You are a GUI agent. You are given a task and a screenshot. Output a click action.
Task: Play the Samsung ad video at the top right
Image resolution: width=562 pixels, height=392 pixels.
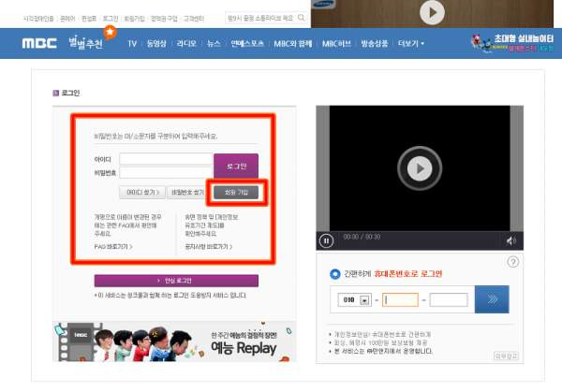(432, 12)
